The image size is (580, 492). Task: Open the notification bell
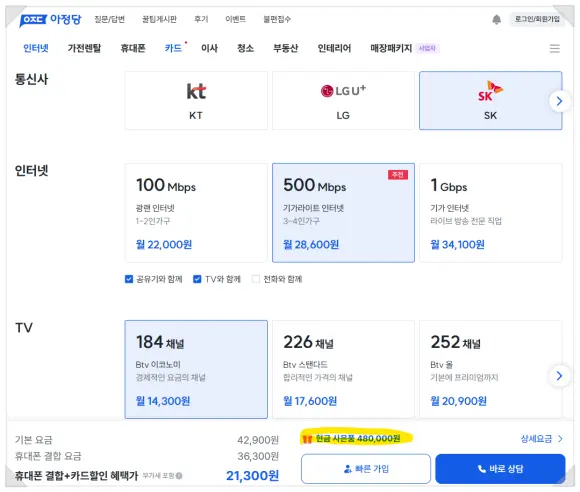pos(496,19)
